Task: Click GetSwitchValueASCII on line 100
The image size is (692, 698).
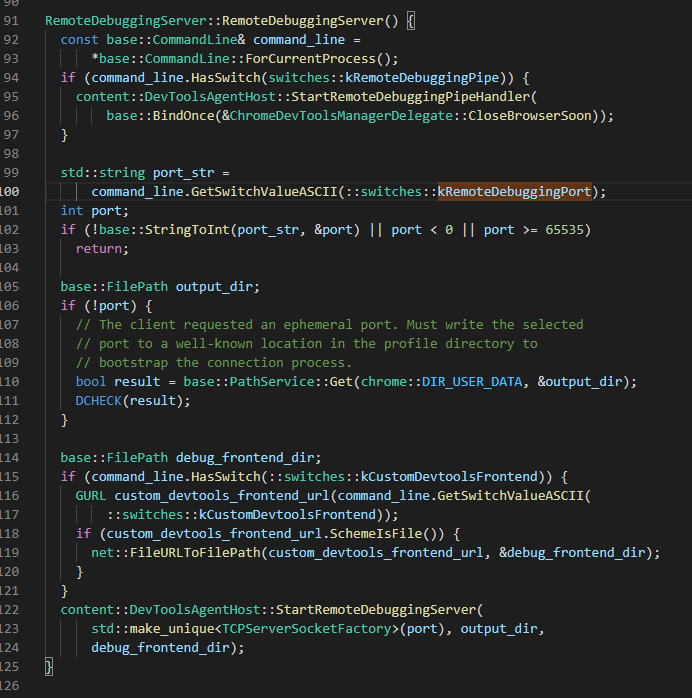Action: (x=264, y=191)
